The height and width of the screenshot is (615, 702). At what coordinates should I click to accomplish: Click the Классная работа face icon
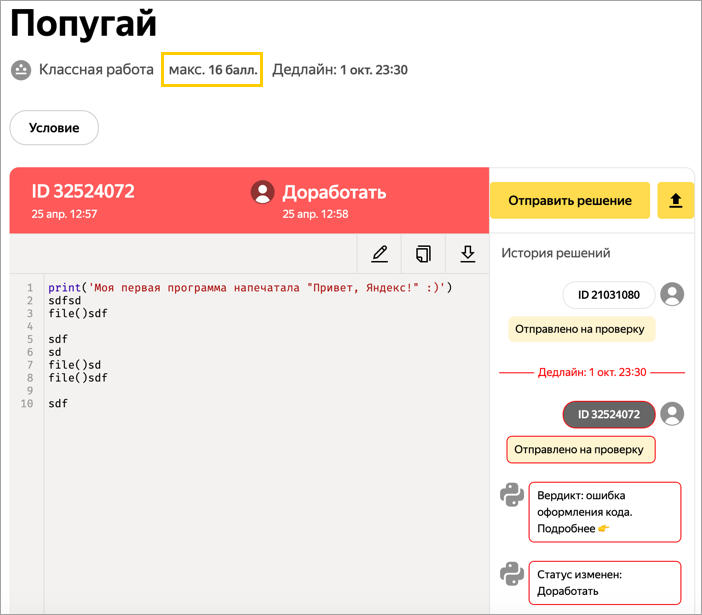[x=21, y=70]
